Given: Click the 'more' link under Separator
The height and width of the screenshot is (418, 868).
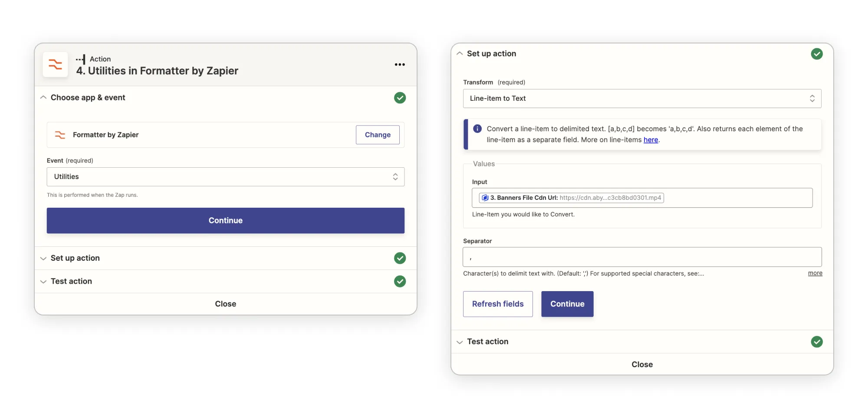Looking at the screenshot, I should pos(815,273).
